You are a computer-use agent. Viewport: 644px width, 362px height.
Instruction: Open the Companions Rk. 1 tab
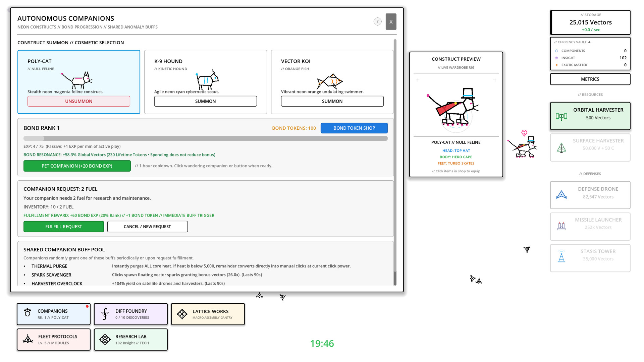tap(54, 314)
